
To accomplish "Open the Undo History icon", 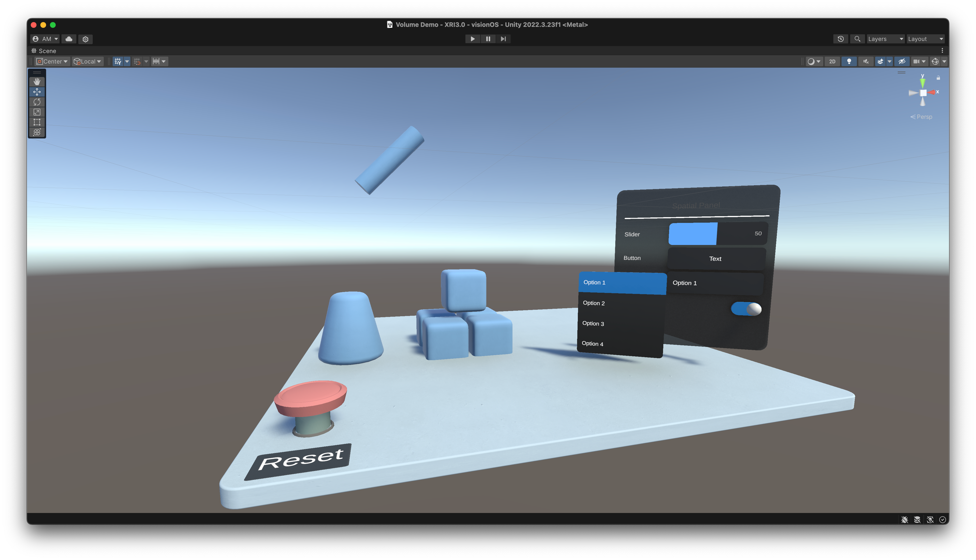I will click(x=841, y=39).
